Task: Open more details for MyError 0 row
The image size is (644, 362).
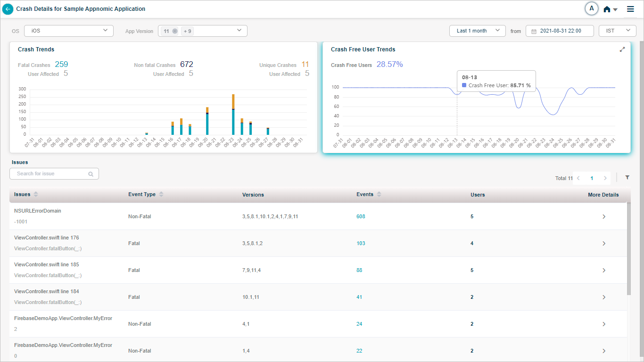Action: pyautogui.click(x=604, y=351)
